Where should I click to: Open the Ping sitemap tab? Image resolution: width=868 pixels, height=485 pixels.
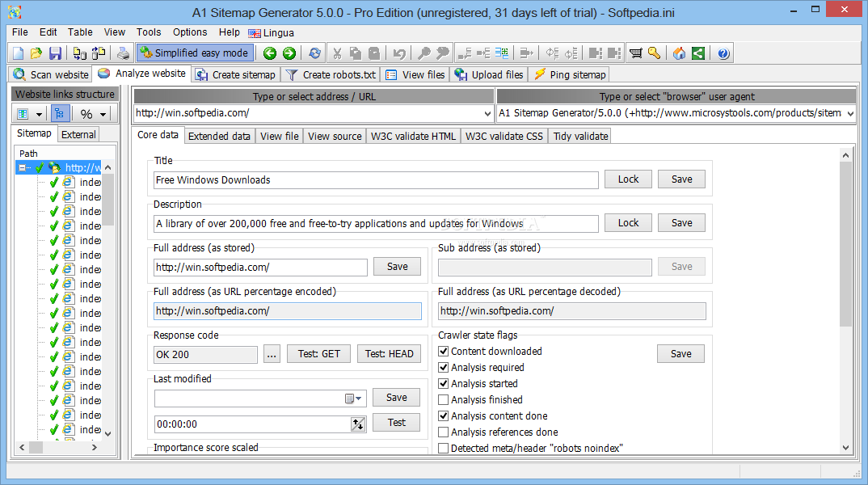point(570,74)
